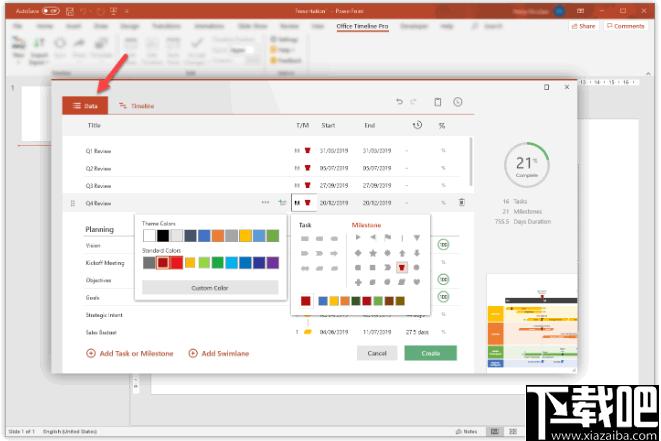The height and width of the screenshot is (441, 661).
Task: Open the Office Timeline Pro ribbon tab
Action: click(x=362, y=26)
